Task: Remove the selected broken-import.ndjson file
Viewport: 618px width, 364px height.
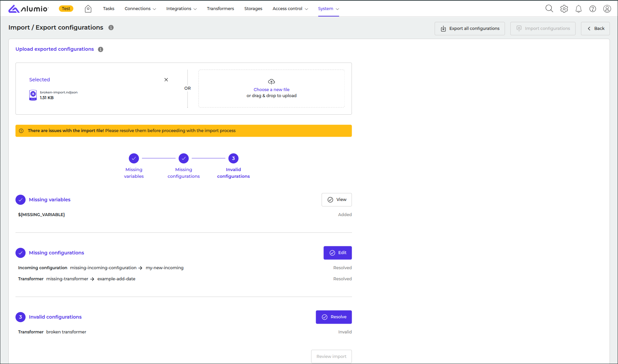Action: tap(166, 80)
